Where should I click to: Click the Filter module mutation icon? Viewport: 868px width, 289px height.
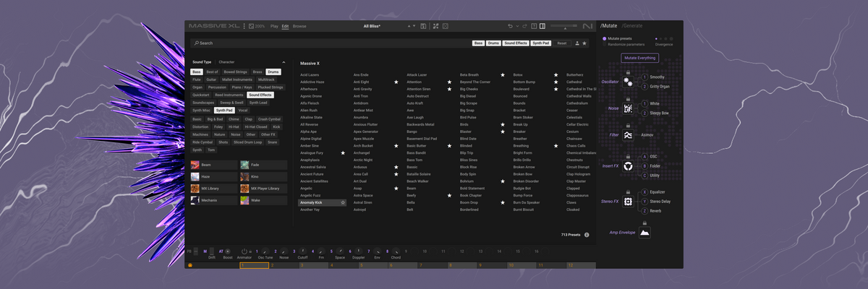click(628, 135)
